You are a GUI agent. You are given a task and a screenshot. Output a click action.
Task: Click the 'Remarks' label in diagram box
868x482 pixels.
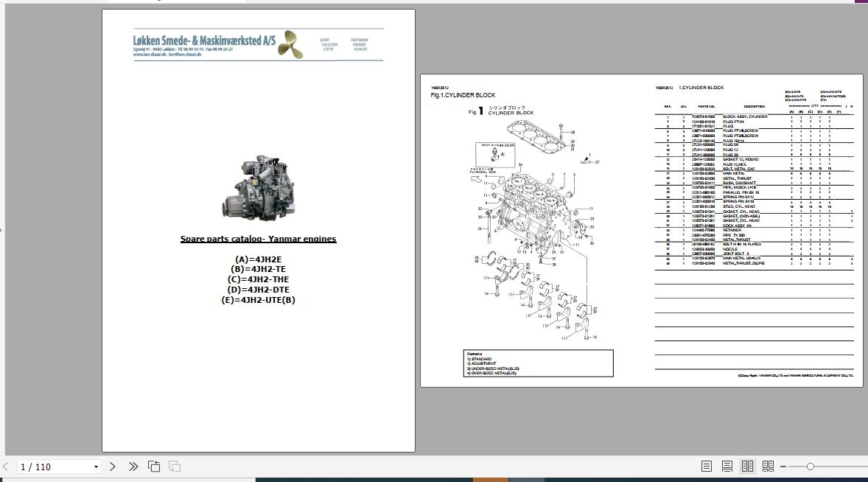click(x=475, y=354)
